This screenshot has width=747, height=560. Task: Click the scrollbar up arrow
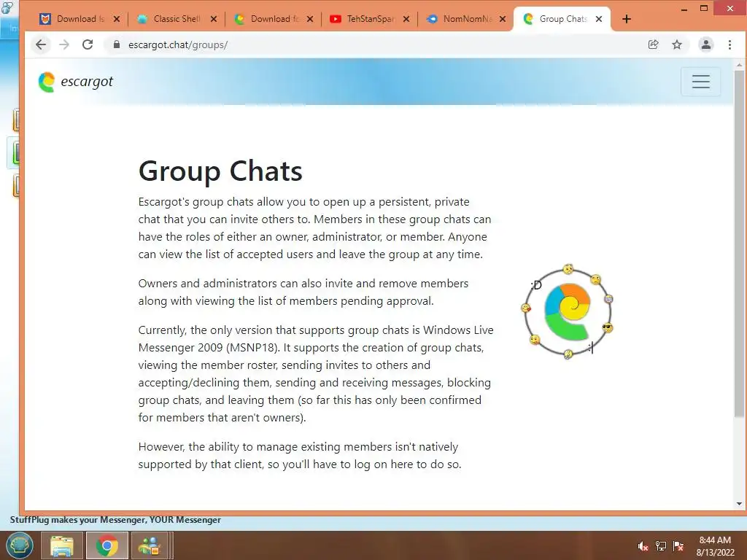click(x=739, y=64)
